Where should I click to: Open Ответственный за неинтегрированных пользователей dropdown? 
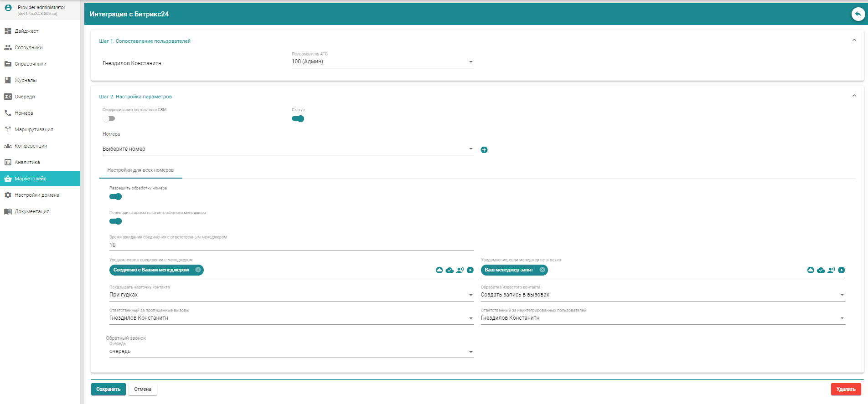[x=663, y=318]
